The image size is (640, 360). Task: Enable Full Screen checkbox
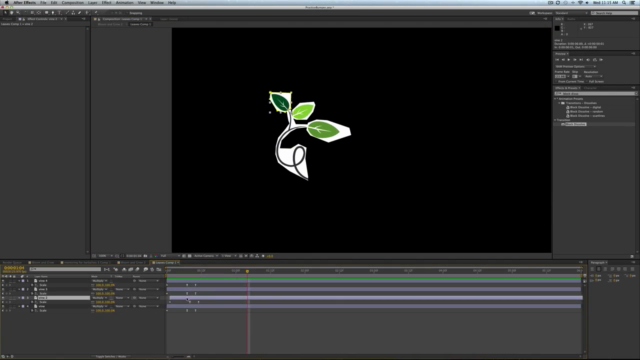(587, 82)
